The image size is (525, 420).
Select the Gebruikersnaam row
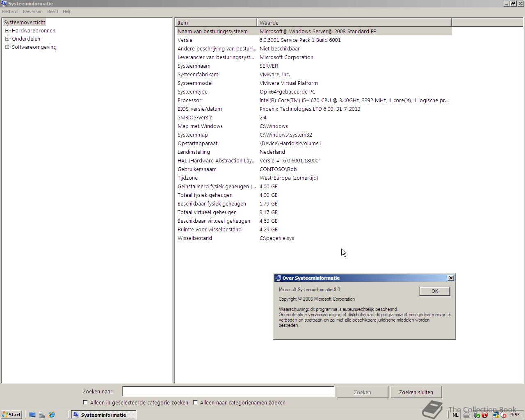coord(314,169)
